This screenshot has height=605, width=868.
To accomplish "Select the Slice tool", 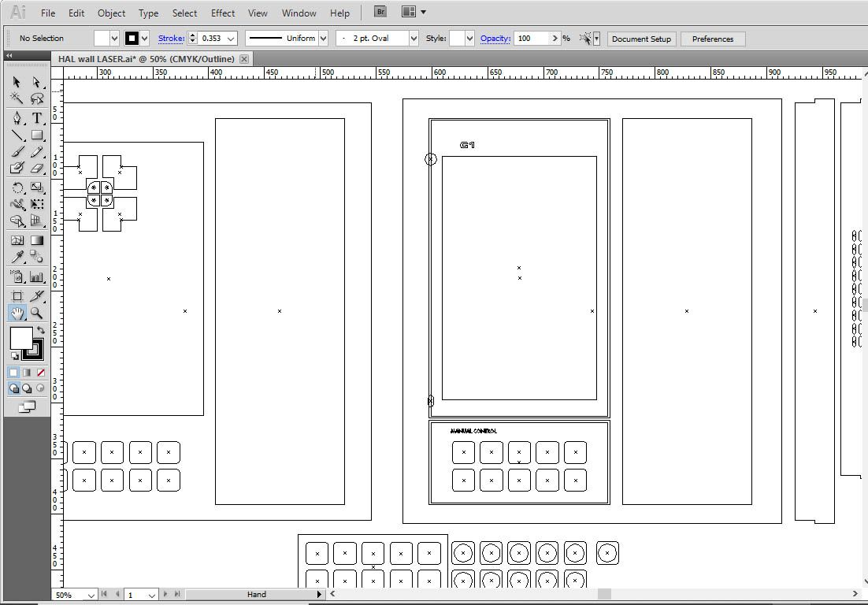I will tap(36, 296).
